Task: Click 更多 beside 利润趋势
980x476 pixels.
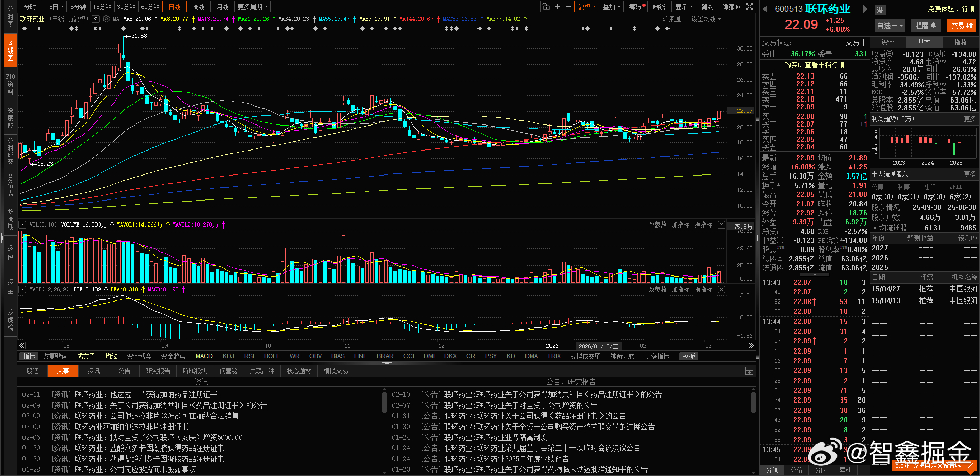Action: coord(970,119)
